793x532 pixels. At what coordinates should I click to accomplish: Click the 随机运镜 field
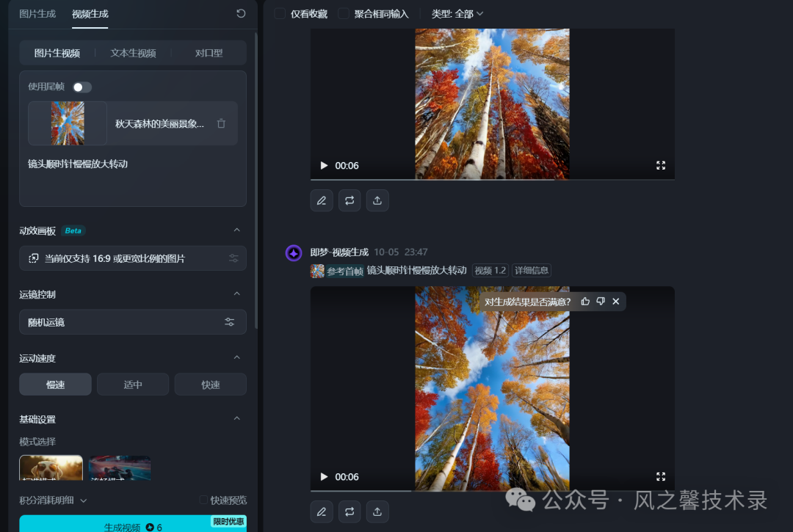click(x=133, y=322)
